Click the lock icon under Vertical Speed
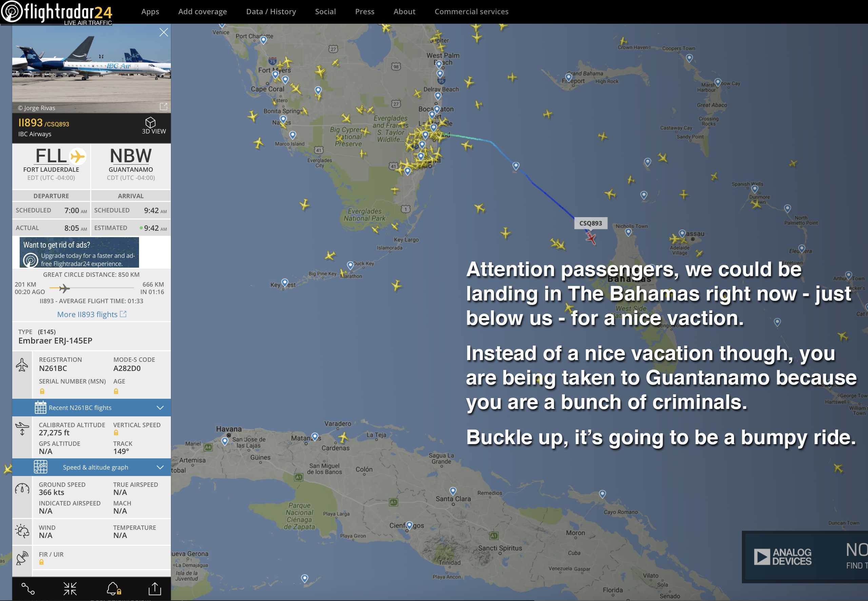Viewport: 868px width, 601px height. click(x=116, y=433)
